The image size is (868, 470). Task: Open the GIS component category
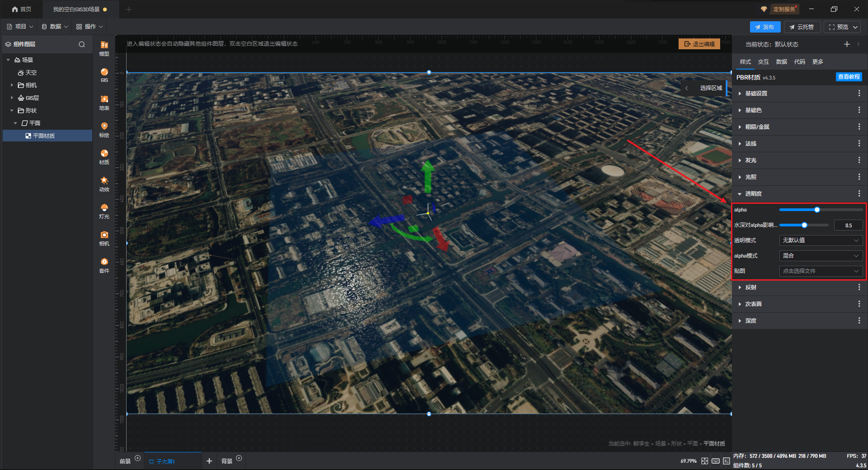point(104,75)
